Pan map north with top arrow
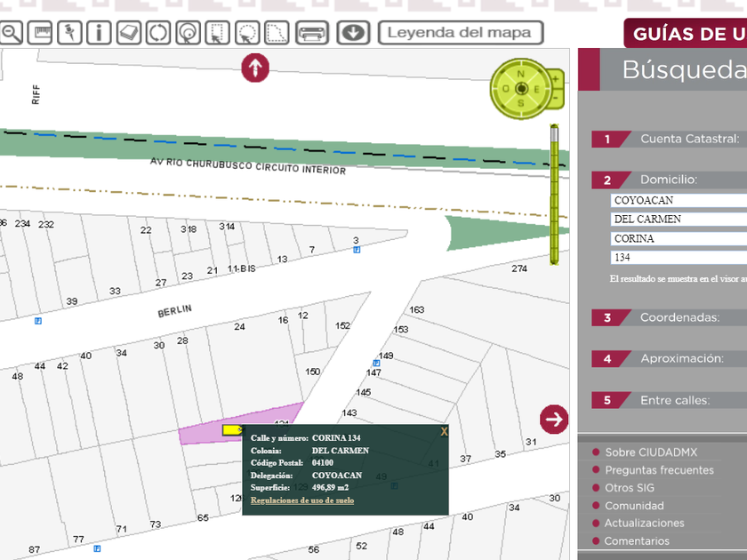Viewport: 747px width, 560px height. (x=255, y=68)
